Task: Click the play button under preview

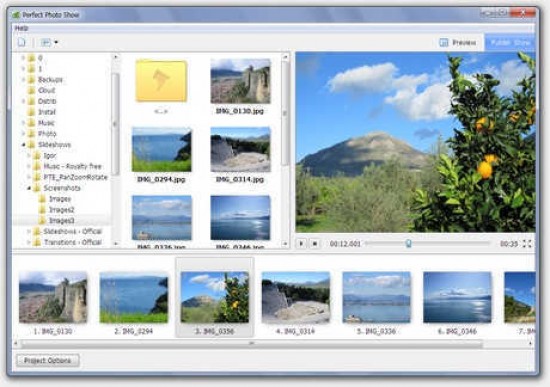Action: tap(301, 243)
